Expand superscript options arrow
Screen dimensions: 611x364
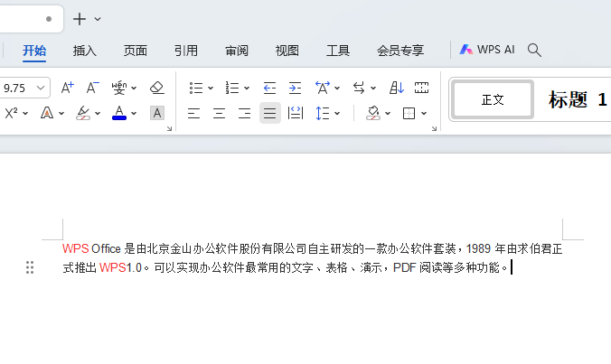[25, 114]
